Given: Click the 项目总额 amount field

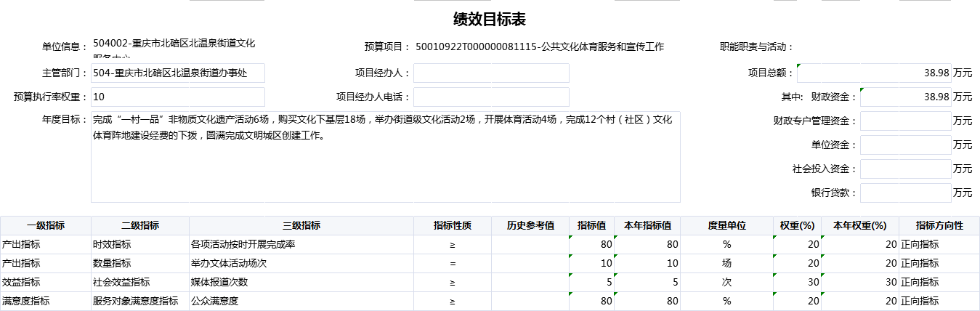Looking at the screenshot, I should 874,73.
